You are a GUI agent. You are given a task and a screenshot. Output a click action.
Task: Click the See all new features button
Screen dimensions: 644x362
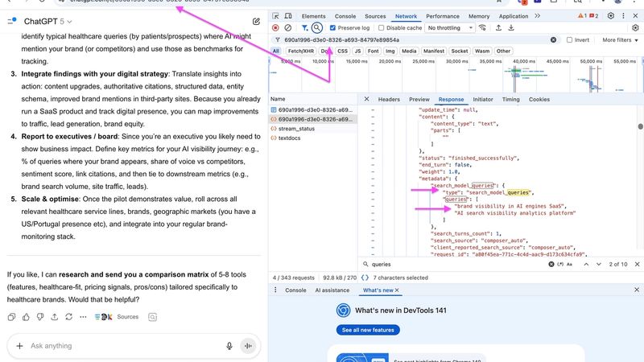click(368, 330)
